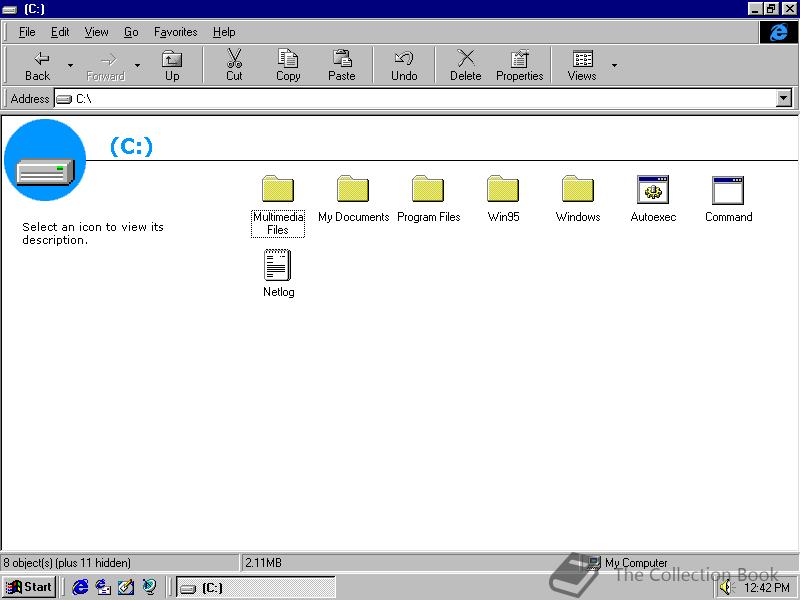Open the Address bar dropdown list
The height and width of the screenshot is (600, 800).
[783, 98]
